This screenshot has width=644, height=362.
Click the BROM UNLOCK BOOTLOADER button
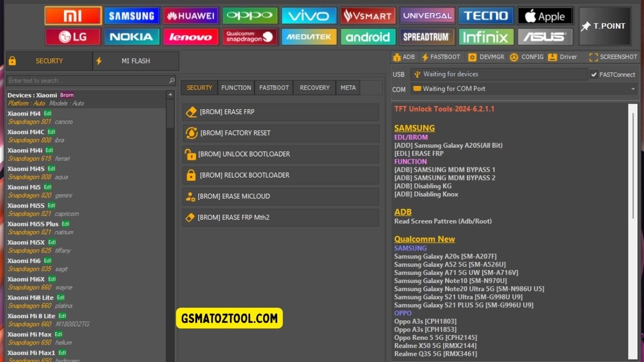pos(280,154)
